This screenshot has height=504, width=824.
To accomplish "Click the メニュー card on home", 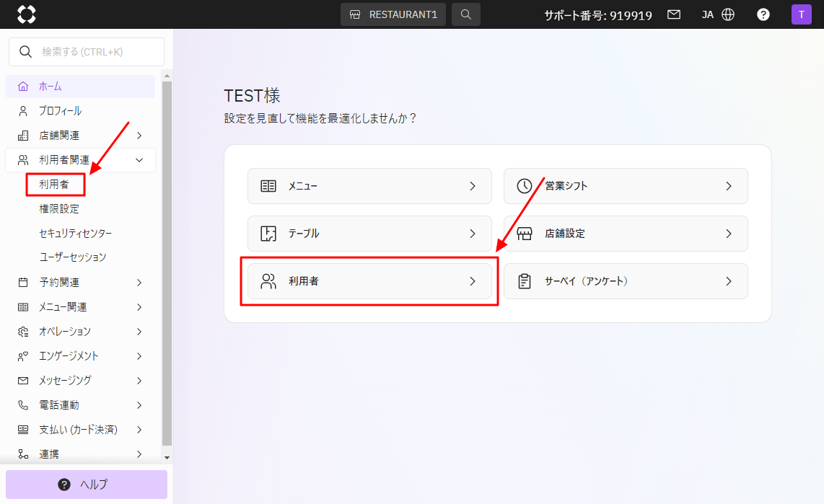I will pyautogui.click(x=369, y=186).
